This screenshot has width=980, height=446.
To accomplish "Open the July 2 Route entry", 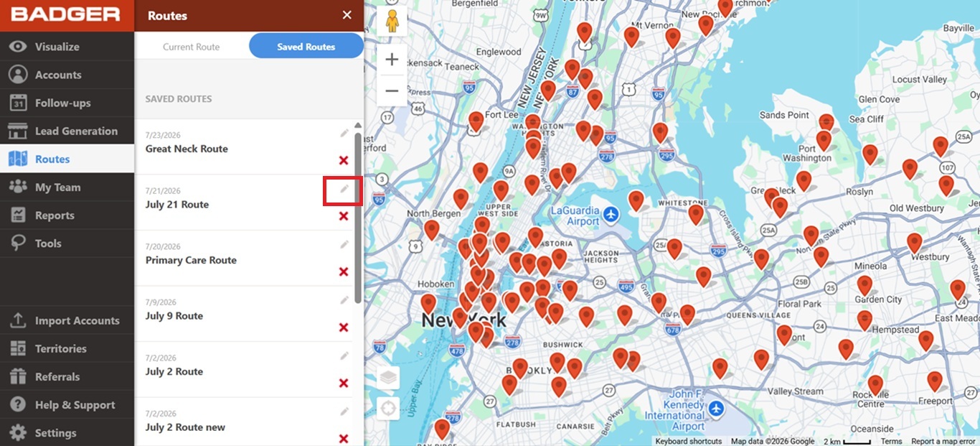I will [x=174, y=371].
